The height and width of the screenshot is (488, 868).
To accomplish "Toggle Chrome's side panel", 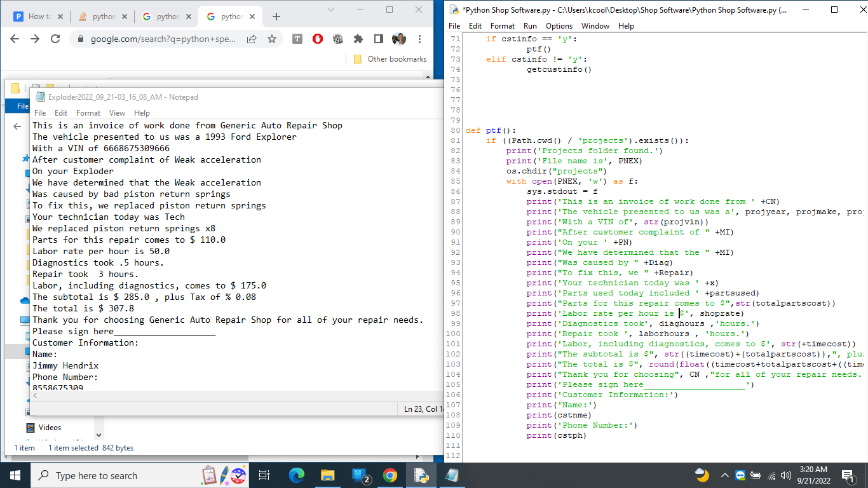I will tap(379, 39).
